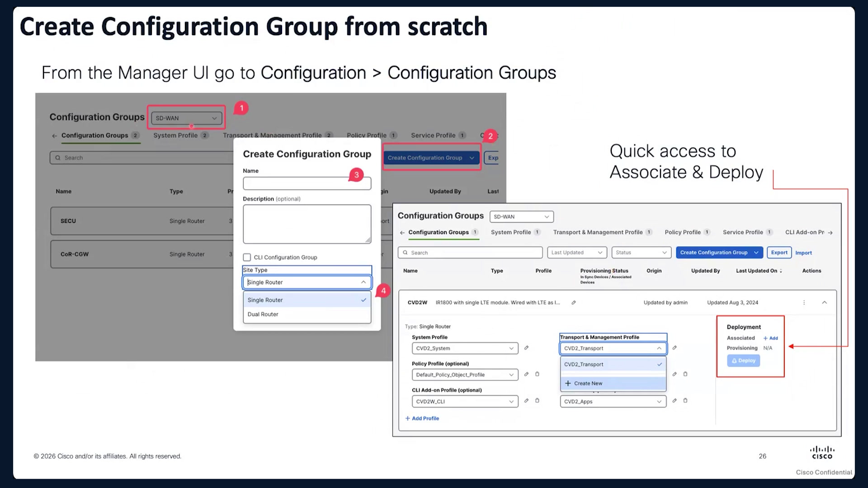The width and height of the screenshot is (868, 488).
Task: Click the trash icon beside CVD2_Apps
Action: [685, 401]
